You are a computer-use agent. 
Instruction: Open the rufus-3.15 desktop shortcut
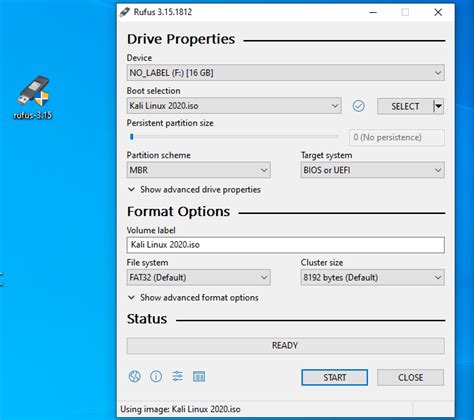pyautogui.click(x=33, y=97)
